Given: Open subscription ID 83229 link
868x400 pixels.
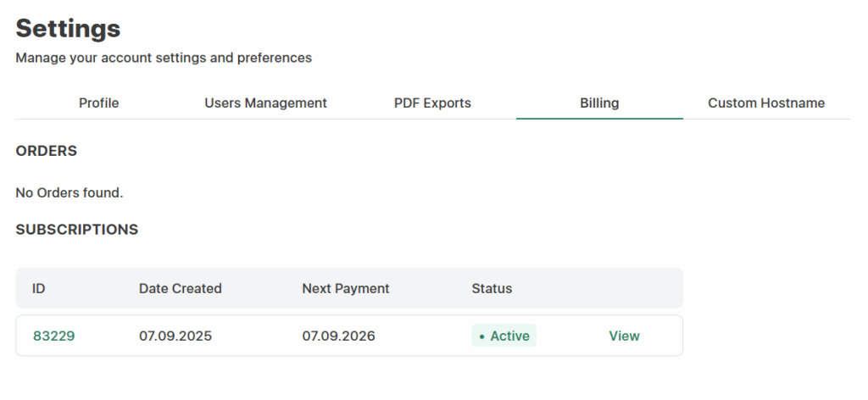Looking at the screenshot, I should pyautogui.click(x=54, y=336).
